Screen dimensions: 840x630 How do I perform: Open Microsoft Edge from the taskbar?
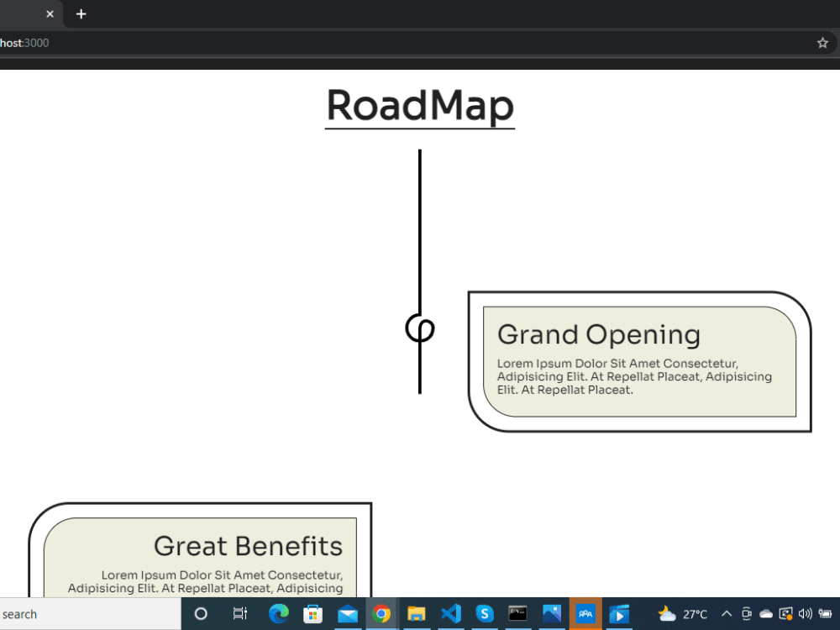coord(278,614)
